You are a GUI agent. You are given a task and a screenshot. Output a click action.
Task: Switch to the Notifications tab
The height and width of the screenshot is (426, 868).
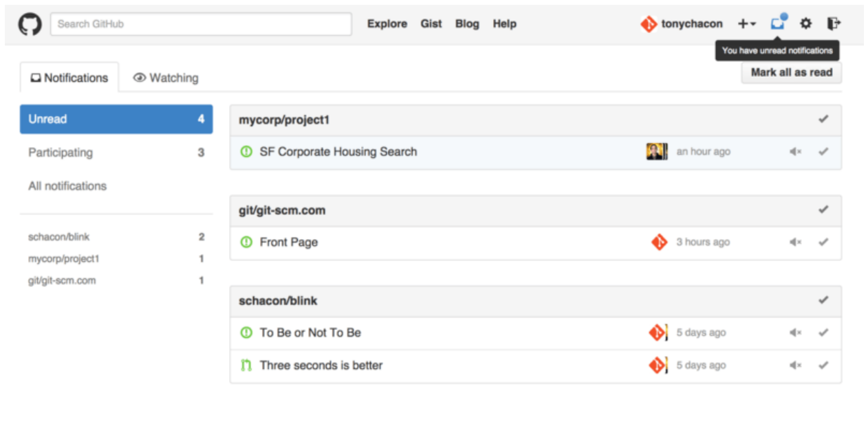69,78
